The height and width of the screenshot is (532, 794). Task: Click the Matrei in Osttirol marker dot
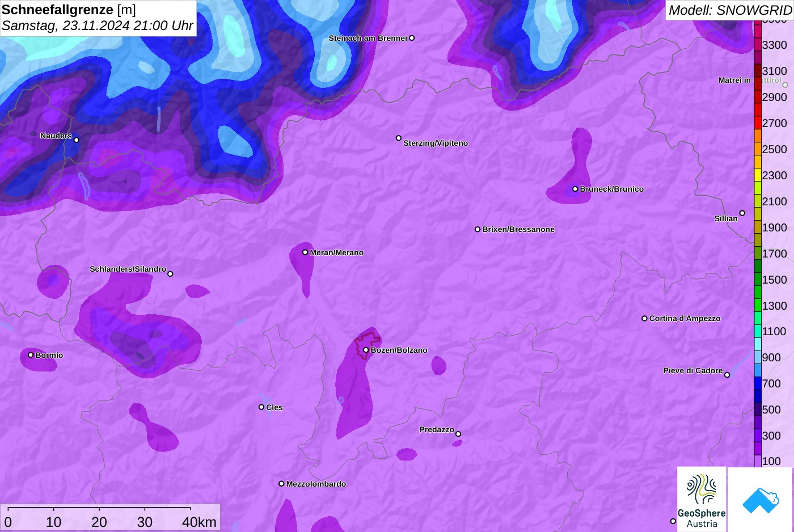[x=785, y=85]
